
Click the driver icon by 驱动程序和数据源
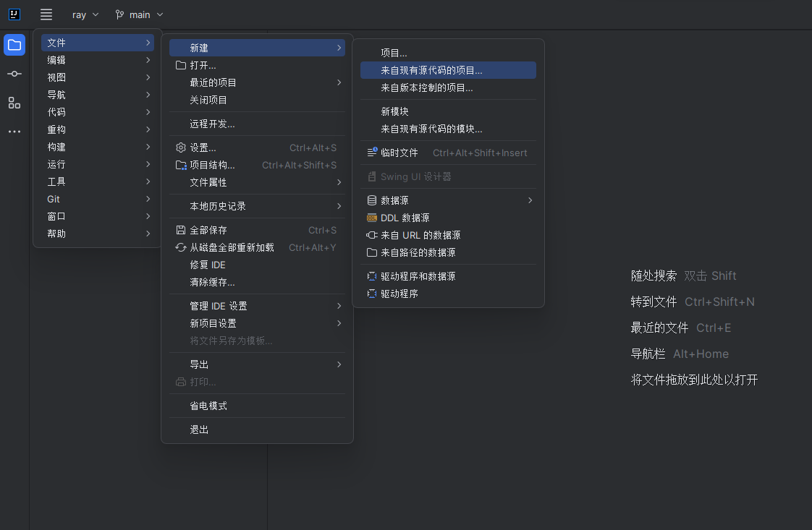click(x=372, y=276)
